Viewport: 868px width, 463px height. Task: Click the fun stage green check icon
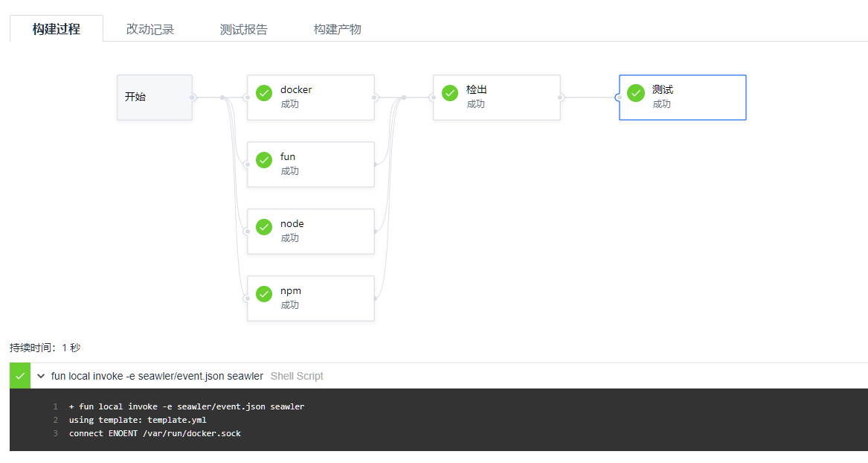point(264,160)
